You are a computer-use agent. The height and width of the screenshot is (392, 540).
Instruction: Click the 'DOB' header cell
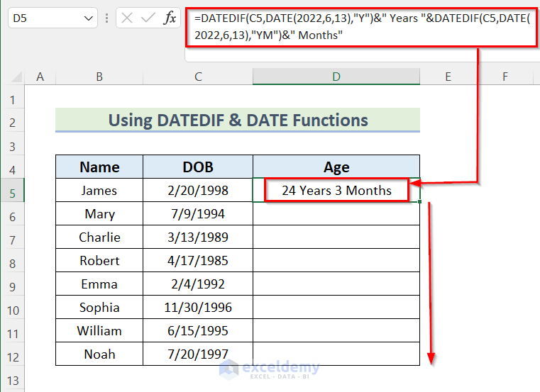tap(198, 167)
